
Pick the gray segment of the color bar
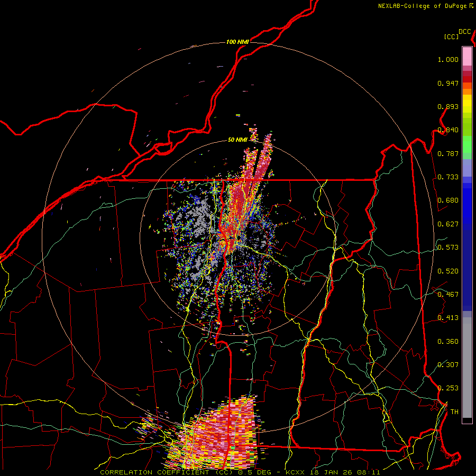467,368
